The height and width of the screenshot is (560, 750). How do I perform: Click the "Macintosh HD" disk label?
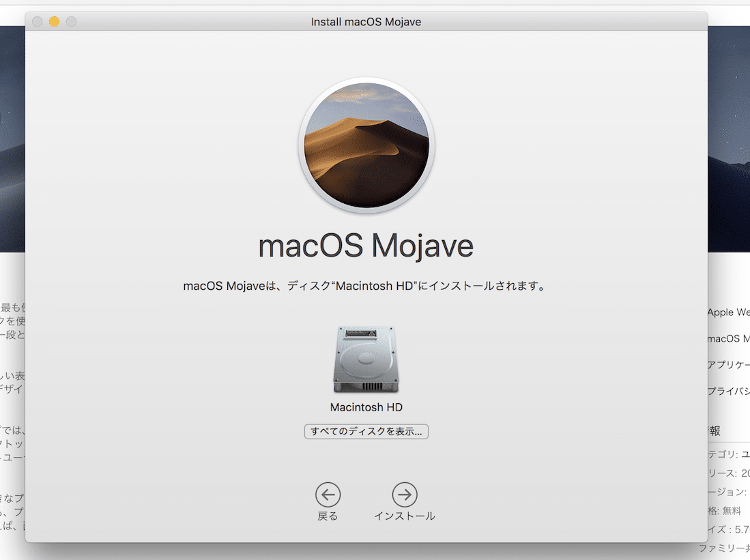[x=366, y=407]
